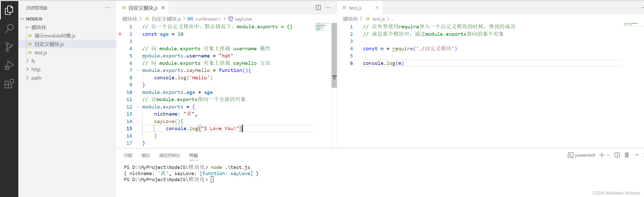
Task: Click console.log(m) line in test.js
Action: coord(383,63)
